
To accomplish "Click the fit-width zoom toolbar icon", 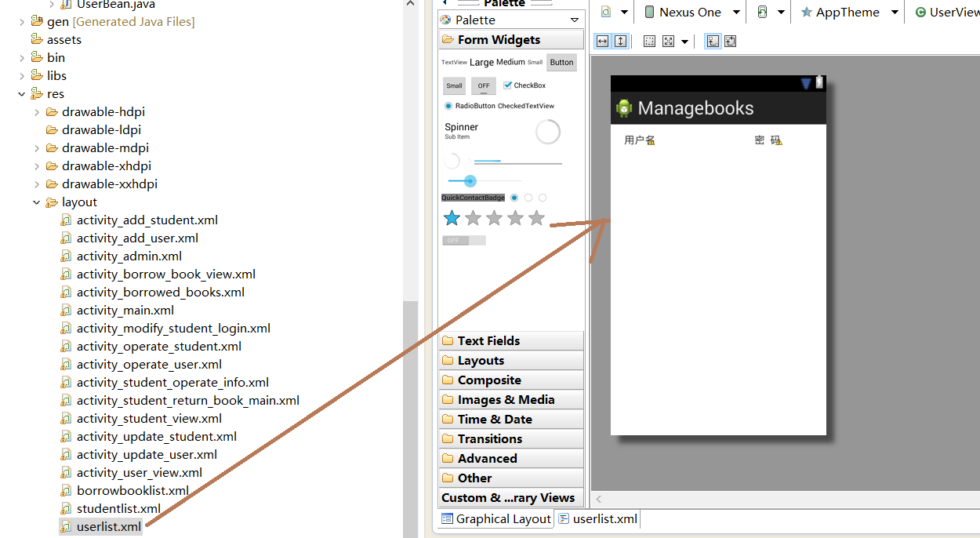I will [602, 42].
